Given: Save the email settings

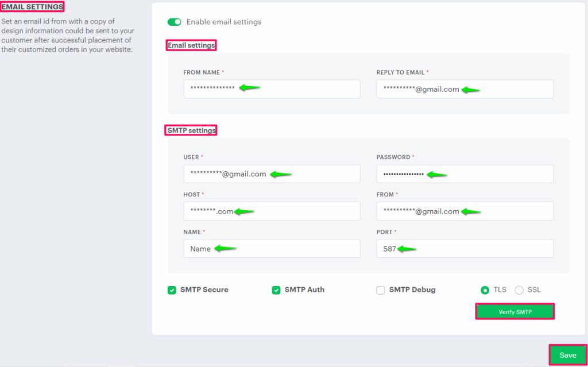Looking at the screenshot, I should pyautogui.click(x=567, y=355).
